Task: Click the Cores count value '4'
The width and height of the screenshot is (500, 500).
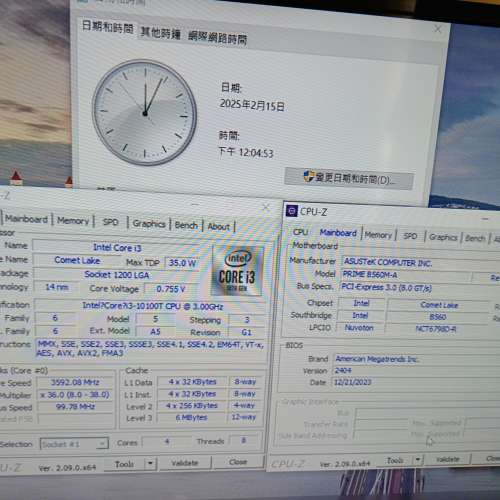Action: (167, 441)
